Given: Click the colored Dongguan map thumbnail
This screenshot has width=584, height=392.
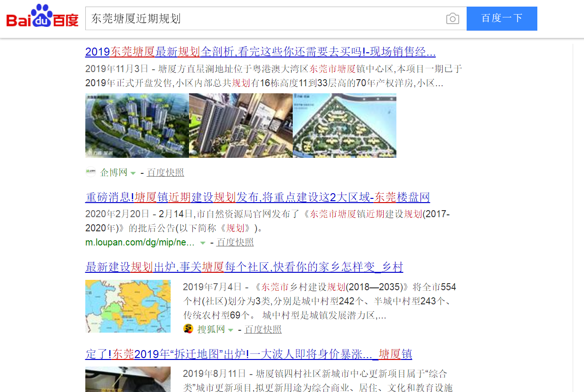Looking at the screenshot, I should pos(128,306).
